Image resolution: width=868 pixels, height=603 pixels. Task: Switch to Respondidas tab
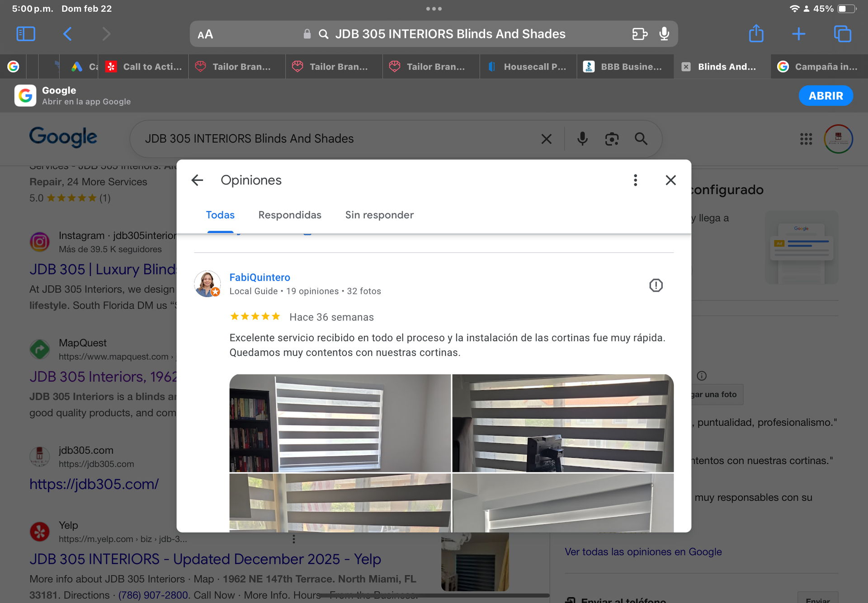click(290, 215)
